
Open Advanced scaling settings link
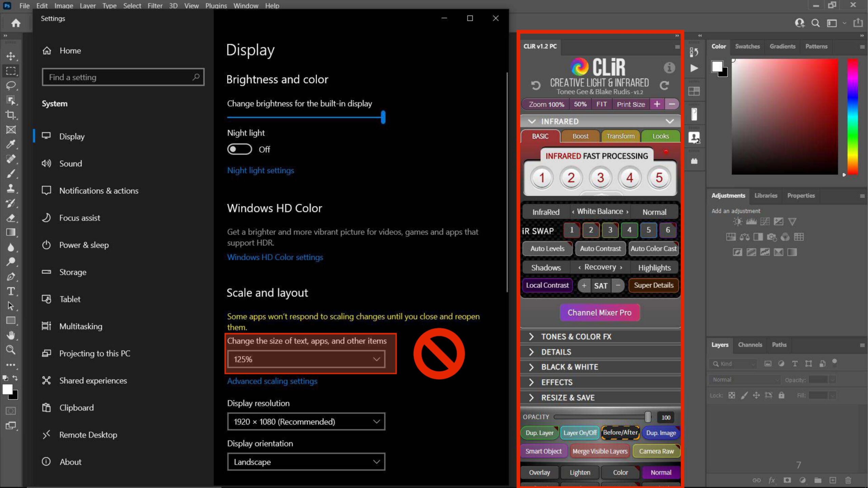pos(272,381)
